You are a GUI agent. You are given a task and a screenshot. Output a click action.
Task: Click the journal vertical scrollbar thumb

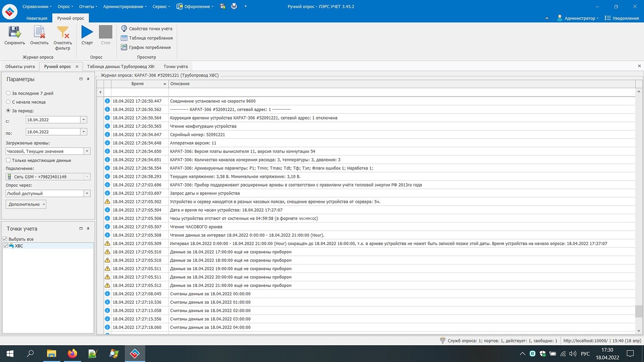pyautogui.click(x=639, y=311)
